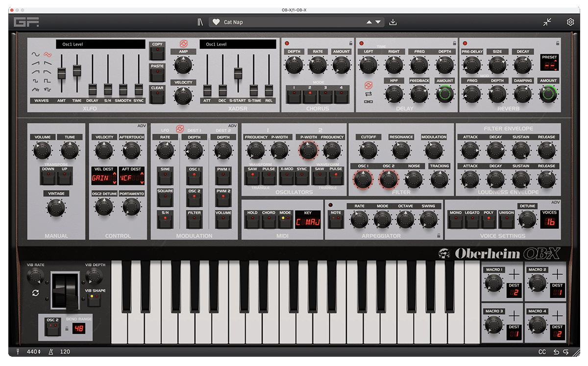Favorite the Cat Nap preset with heart icon
Viewport: 588px width, 366px height.
[216, 22]
